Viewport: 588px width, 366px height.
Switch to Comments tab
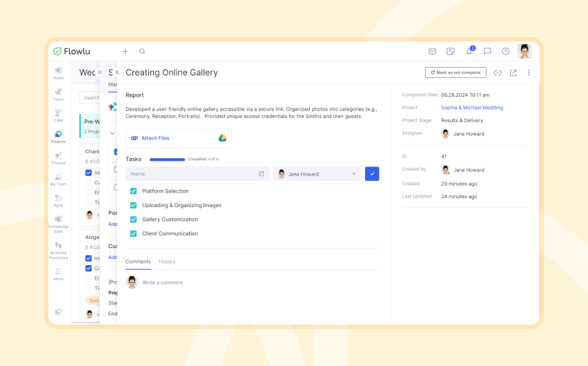pos(138,262)
